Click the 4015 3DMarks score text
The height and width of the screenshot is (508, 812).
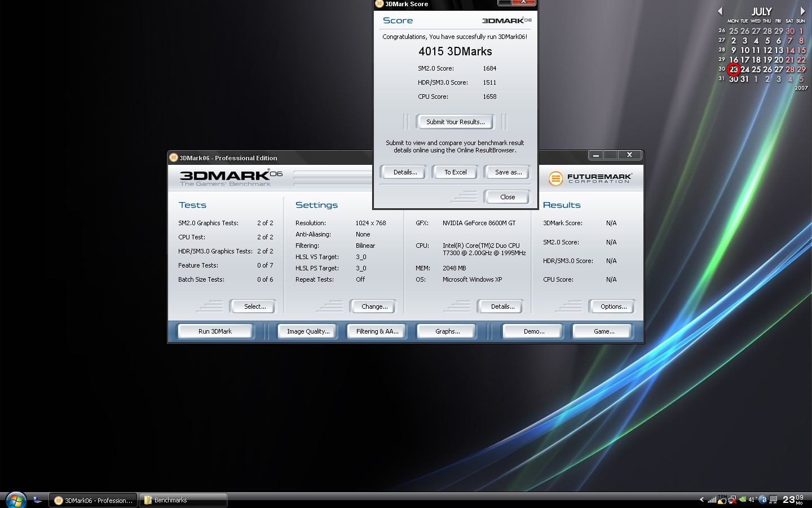(455, 51)
